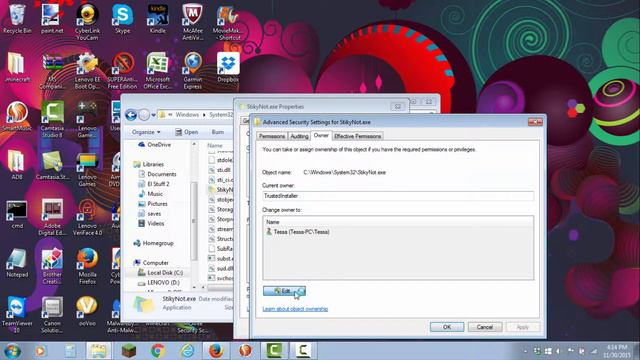Screen dimensions: 640x360
Task: Open Google Chrome from the taskbar
Action: coord(158,351)
